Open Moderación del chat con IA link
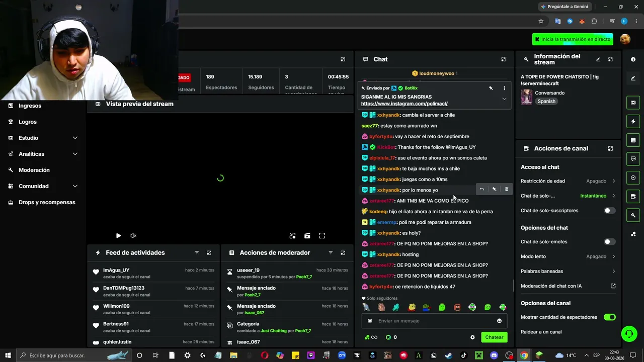Screen dimensions: 644x362 568,286
